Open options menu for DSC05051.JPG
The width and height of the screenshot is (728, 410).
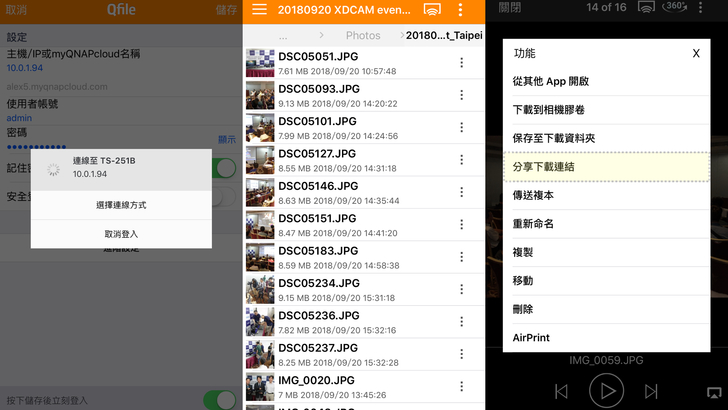tap(461, 63)
